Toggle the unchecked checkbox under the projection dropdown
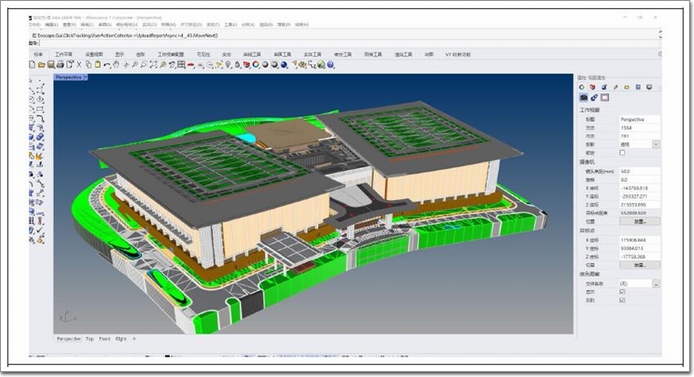Image resolution: width=694 pixels, height=377 pixels. point(622,153)
